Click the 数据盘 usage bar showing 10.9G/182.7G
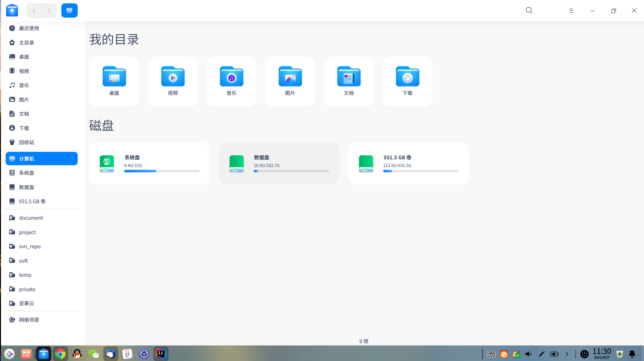 pyautogui.click(x=291, y=171)
